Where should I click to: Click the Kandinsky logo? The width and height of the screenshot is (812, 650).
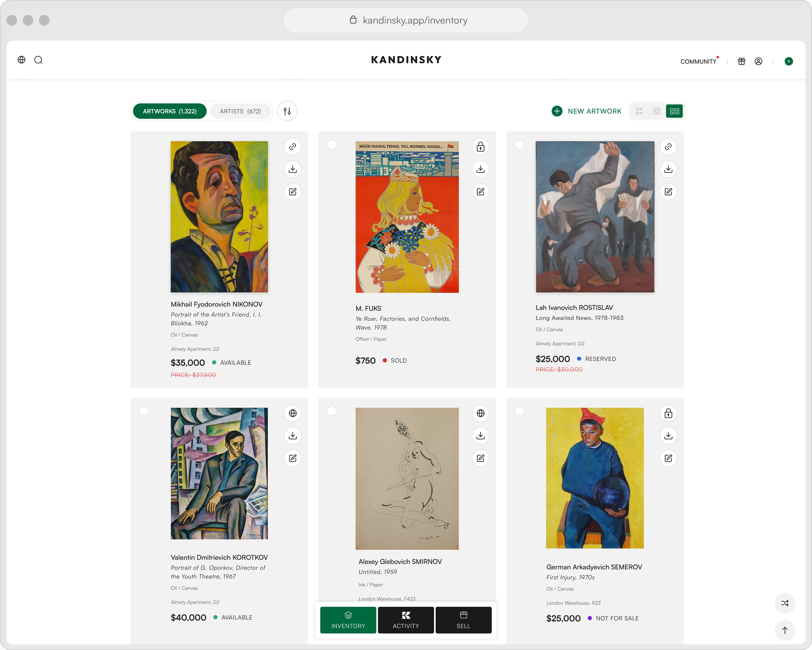(406, 60)
